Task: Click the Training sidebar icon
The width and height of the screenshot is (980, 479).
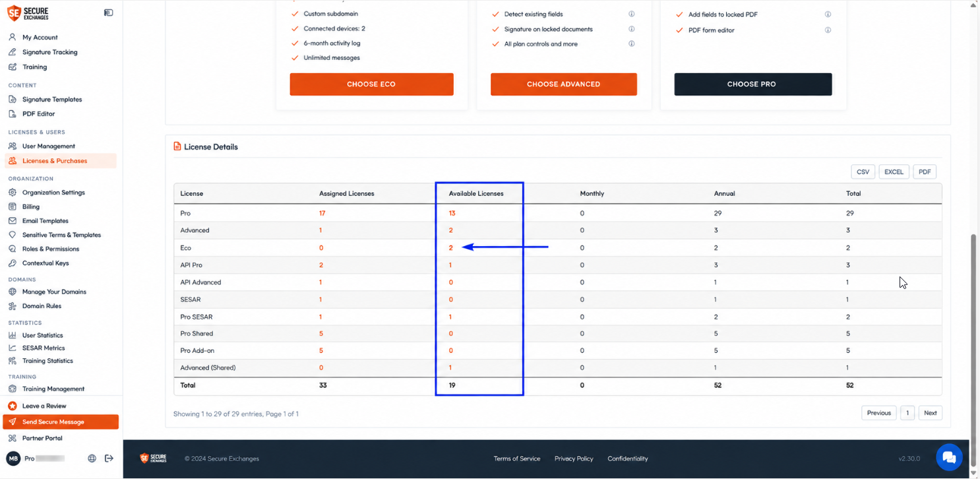Action: click(13, 67)
